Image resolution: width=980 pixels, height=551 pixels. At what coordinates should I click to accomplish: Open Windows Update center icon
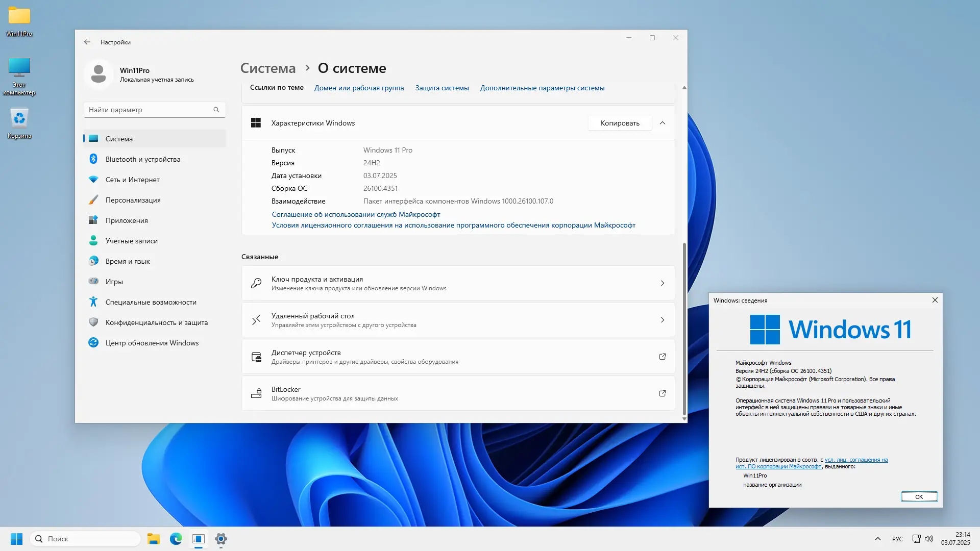93,343
